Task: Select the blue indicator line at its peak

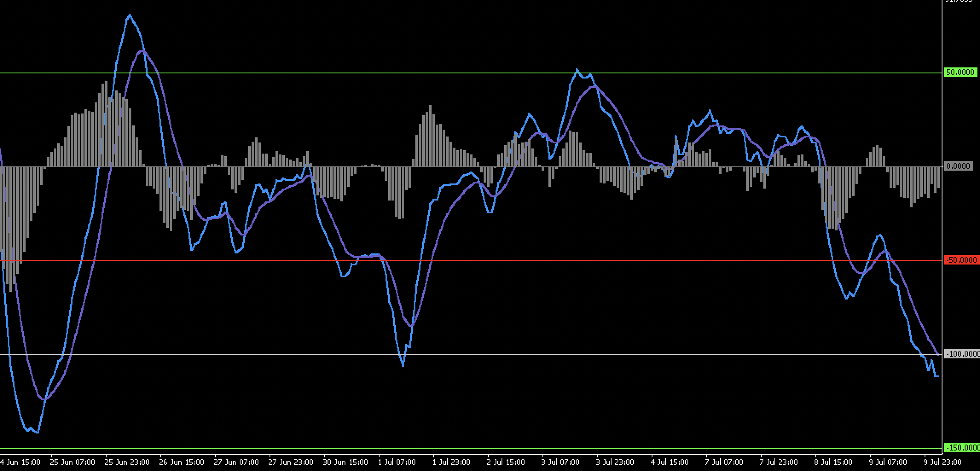Action: point(130,15)
